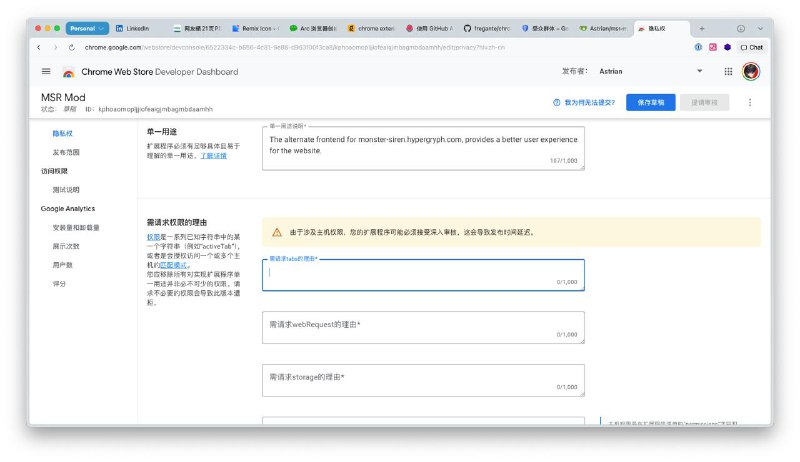The height and width of the screenshot is (462, 800).
Task: Open the 了解详情 link under 单一用途
Action: [213, 156]
